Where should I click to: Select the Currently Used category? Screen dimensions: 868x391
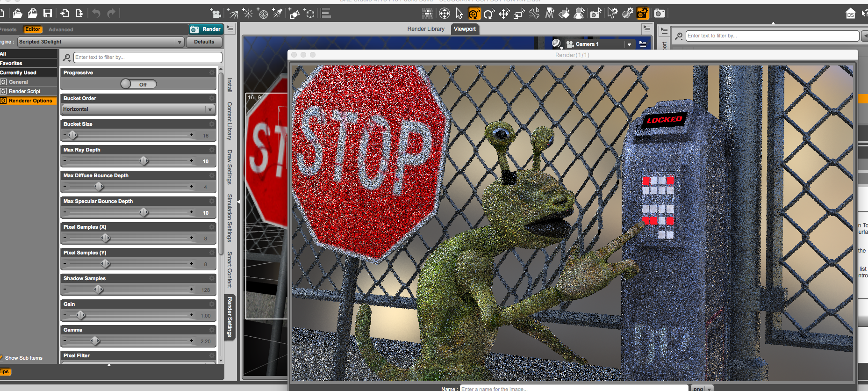click(29, 72)
